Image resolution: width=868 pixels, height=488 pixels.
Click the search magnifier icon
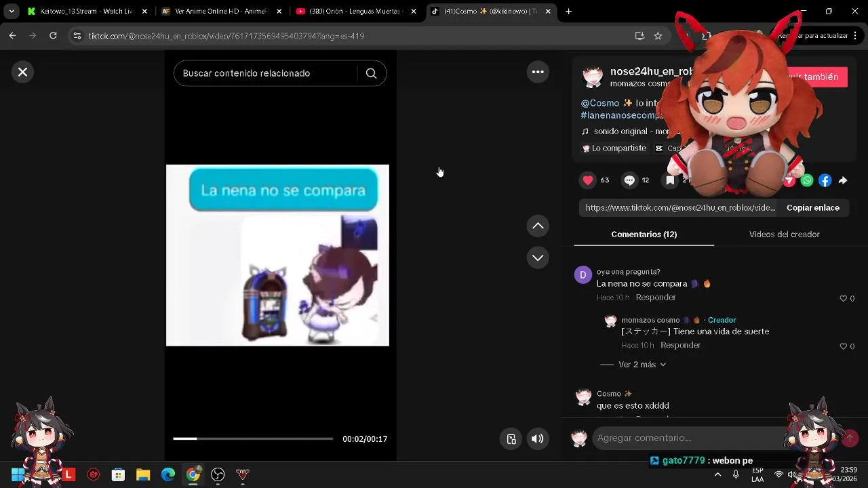click(x=371, y=73)
